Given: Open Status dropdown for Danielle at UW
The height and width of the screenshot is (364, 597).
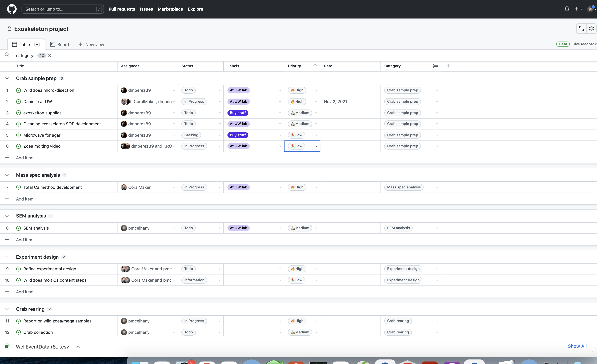Looking at the screenshot, I should tap(220, 102).
